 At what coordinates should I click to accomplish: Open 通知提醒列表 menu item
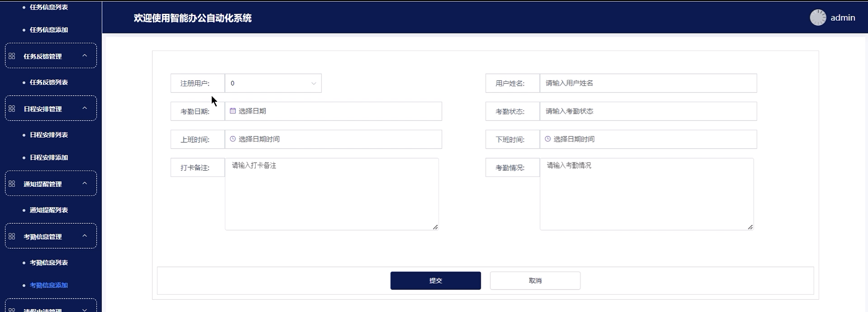[x=49, y=210]
